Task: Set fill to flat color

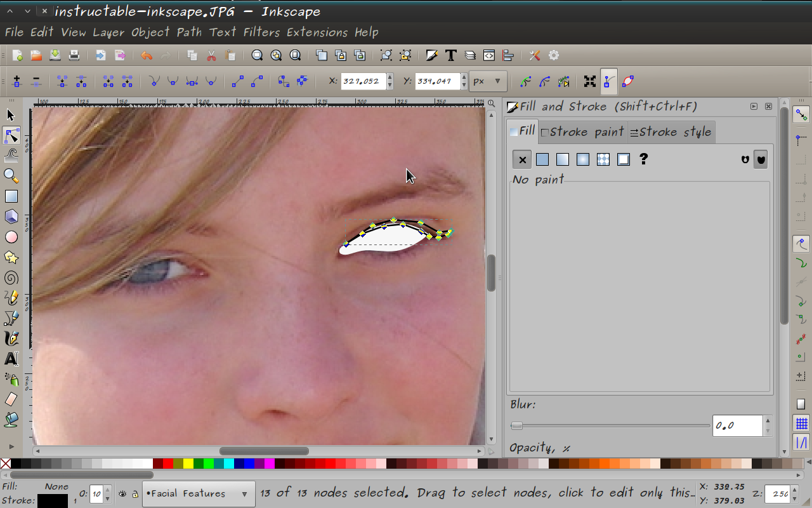Action: click(542, 159)
